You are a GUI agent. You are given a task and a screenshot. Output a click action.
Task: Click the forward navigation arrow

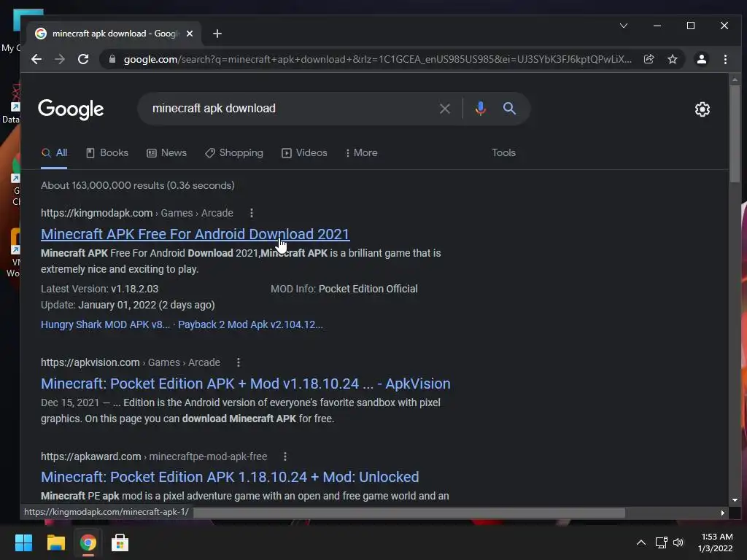coord(60,59)
